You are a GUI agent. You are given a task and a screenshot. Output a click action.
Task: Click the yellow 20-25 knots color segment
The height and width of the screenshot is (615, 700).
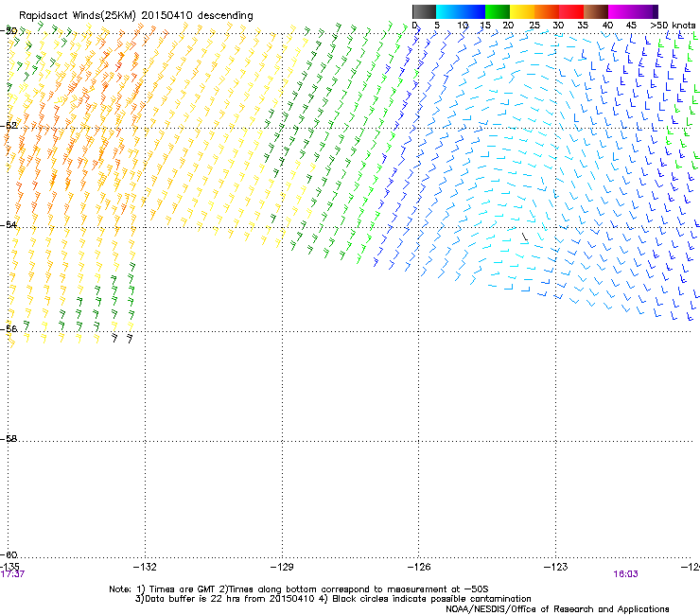pyautogui.click(x=522, y=11)
